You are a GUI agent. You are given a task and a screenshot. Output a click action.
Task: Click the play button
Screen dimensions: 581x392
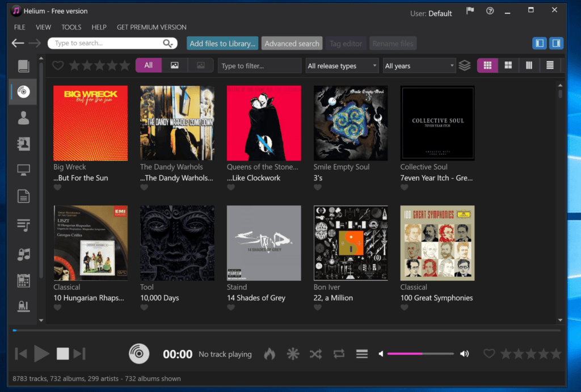41,354
